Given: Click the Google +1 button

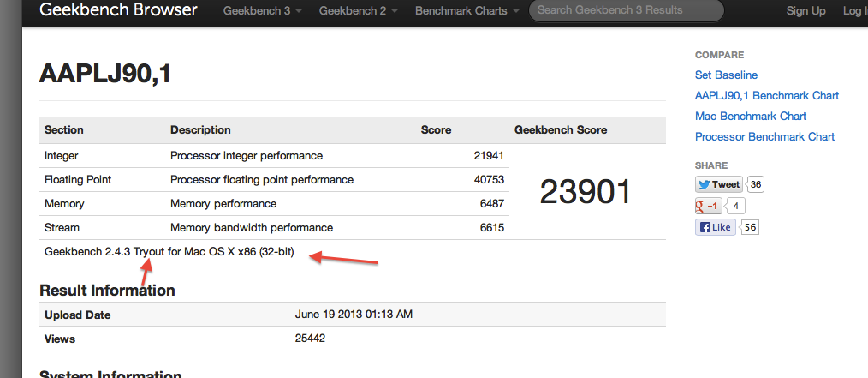Looking at the screenshot, I should pyautogui.click(x=708, y=207).
